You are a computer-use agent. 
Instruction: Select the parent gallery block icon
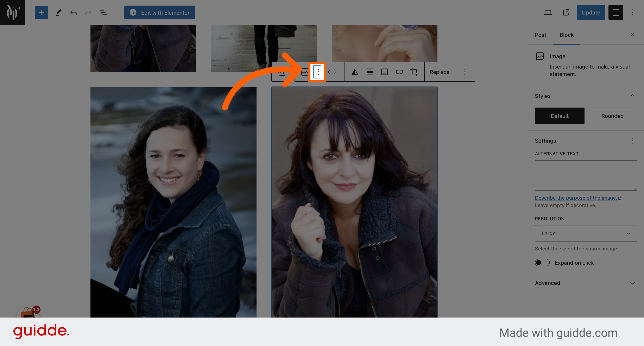[x=282, y=72]
